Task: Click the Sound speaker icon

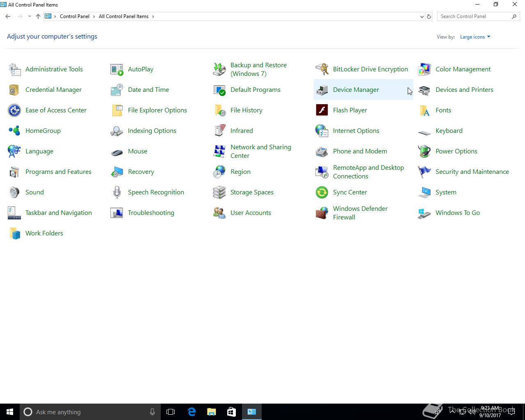Action: coord(14,192)
